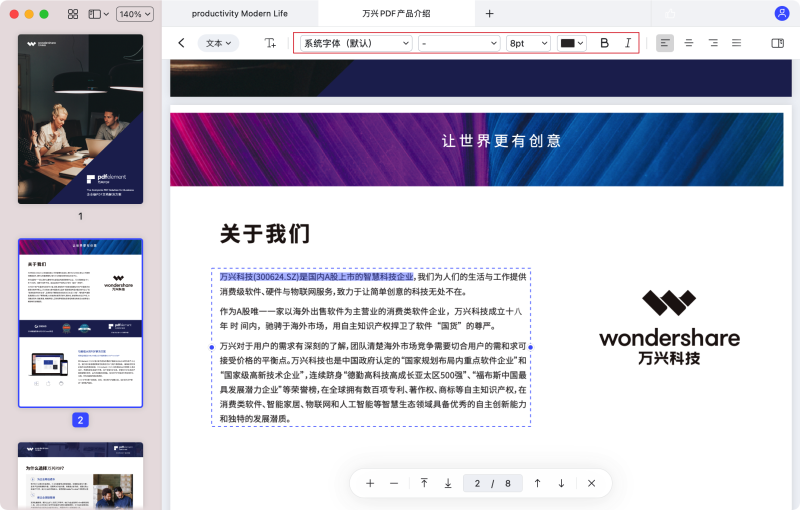800x510 pixels.
Task: Open the 8pt font size dropdown
Action: click(529, 43)
